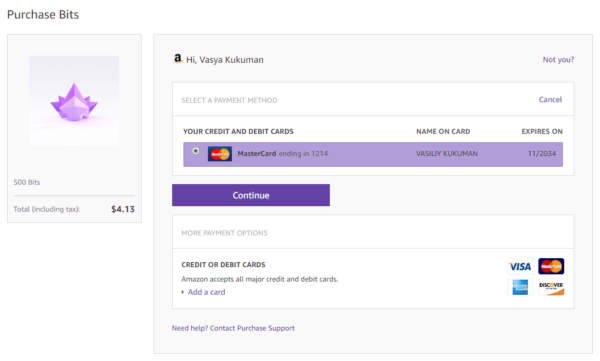The width and height of the screenshot is (600, 361).
Task: Click the 'Hi, Vasya Kukuman' greeting
Action: tap(225, 60)
